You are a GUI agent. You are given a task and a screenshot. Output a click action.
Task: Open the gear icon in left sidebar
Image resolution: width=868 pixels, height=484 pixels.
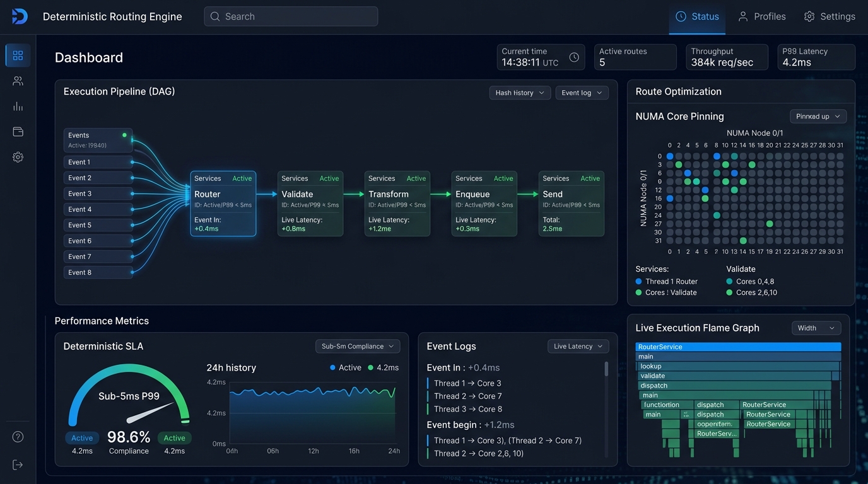point(18,157)
